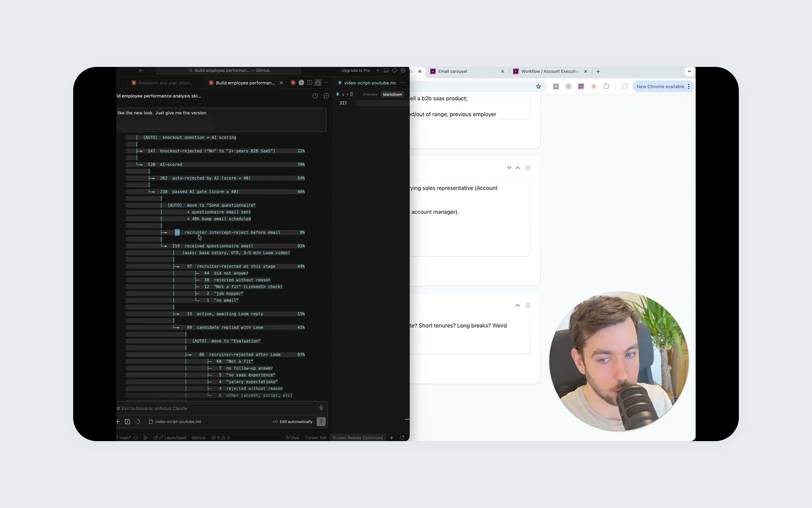812x508 pixels.
Task: Switch to the Markdown view mode
Action: 392,94
